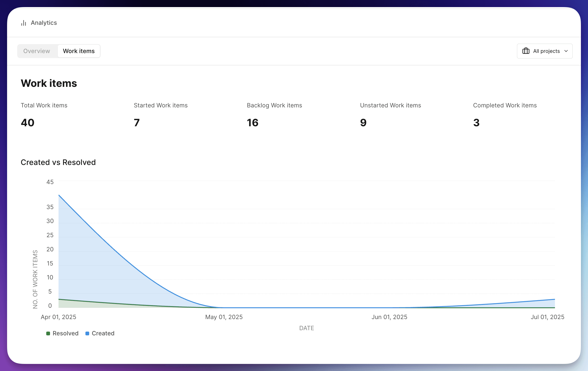
Task: Select the Work items tab
Action: (79, 51)
